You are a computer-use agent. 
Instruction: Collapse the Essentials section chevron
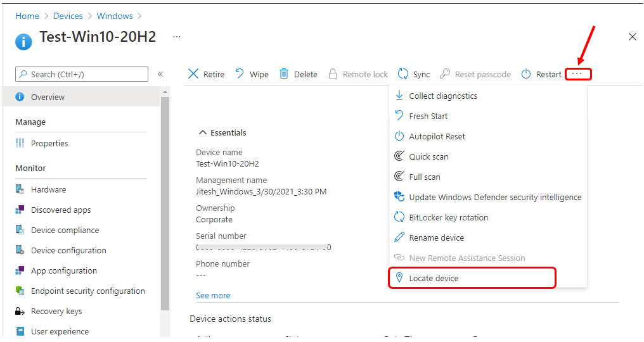point(202,132)
